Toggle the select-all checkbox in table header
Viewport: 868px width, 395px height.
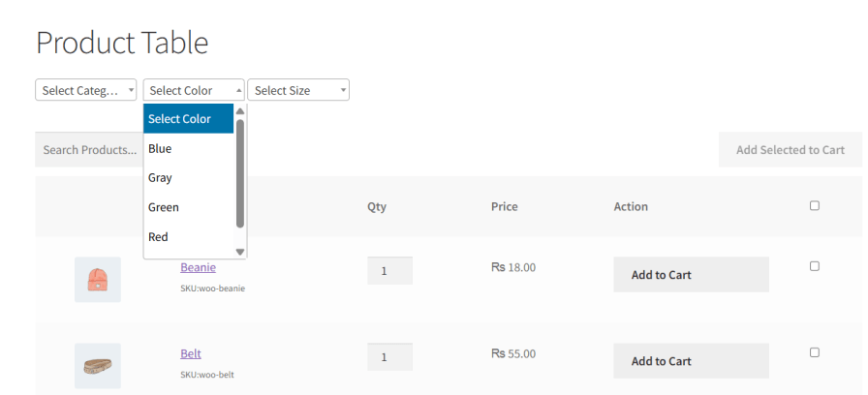[x=814, y=205]
